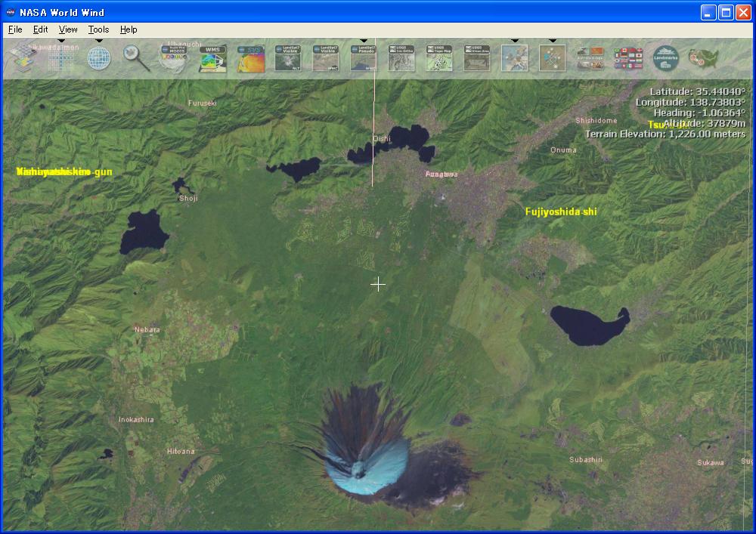Open the File menu

15,29
